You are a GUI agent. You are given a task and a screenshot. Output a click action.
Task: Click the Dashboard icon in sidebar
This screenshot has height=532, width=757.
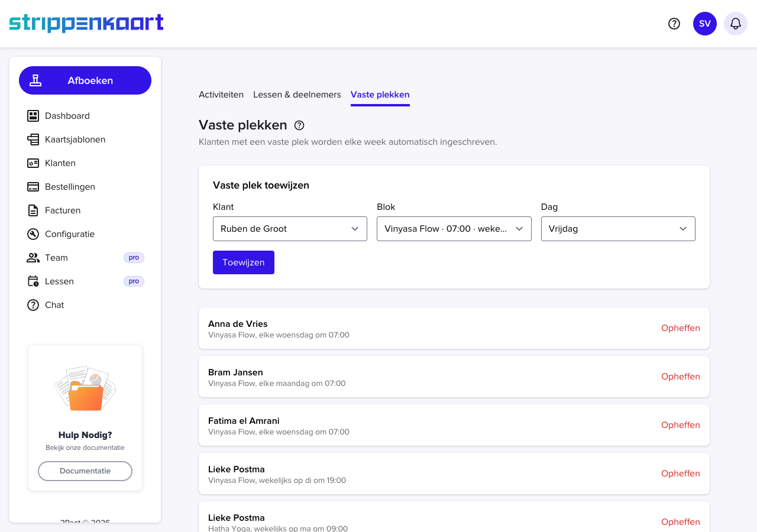33,116
